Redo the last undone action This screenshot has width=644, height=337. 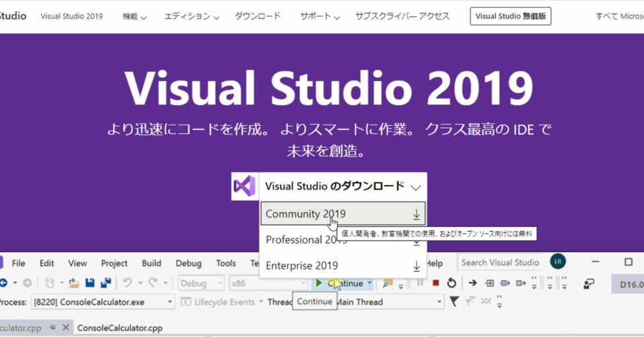tap(153, 283)
